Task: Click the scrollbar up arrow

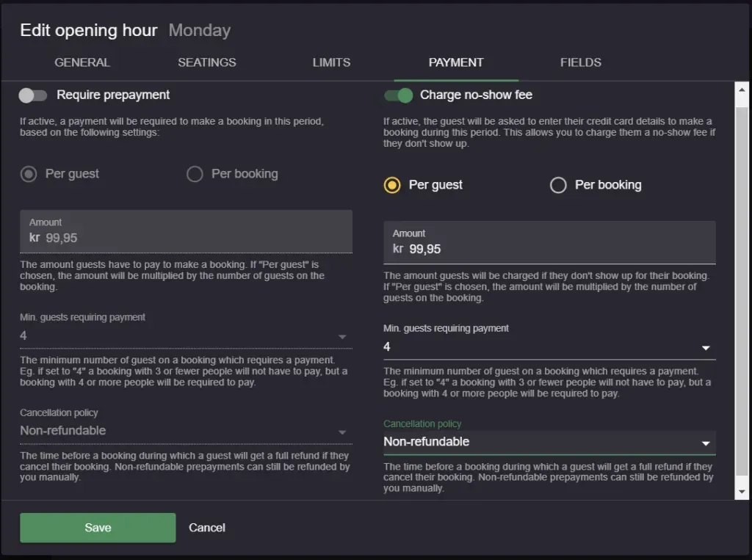Action: click(742, 90)
